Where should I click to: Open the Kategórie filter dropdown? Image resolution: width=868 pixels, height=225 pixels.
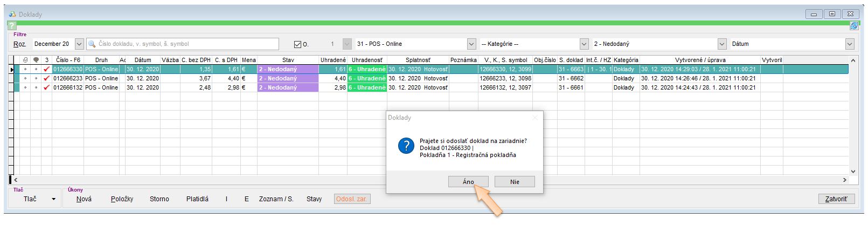(584, 44)
